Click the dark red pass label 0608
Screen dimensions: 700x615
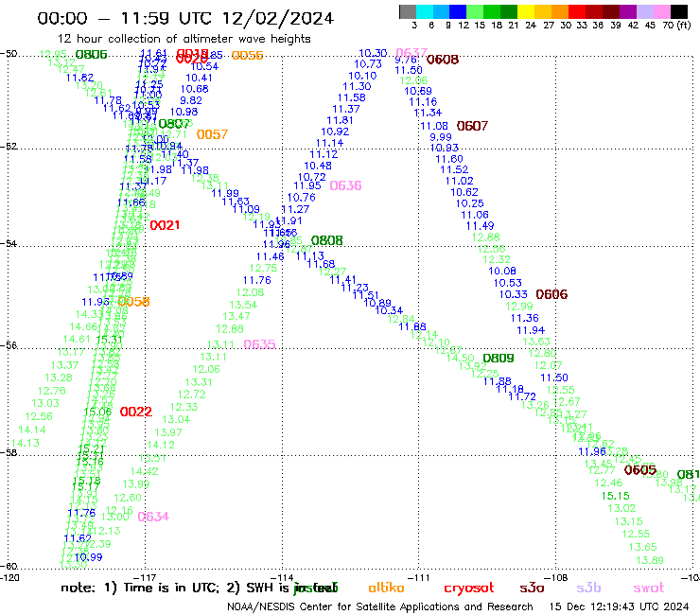pos(443,60)
